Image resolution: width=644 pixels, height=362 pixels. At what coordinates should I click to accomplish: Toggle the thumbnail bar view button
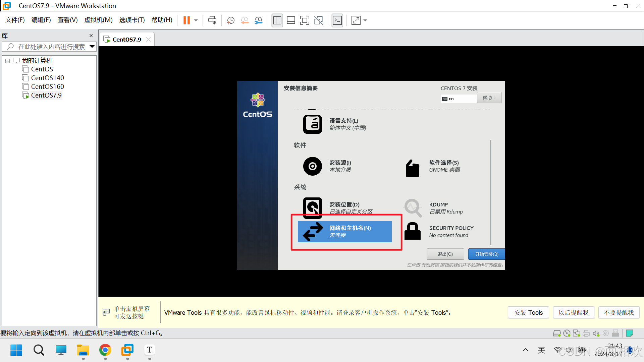coord(291,20)
